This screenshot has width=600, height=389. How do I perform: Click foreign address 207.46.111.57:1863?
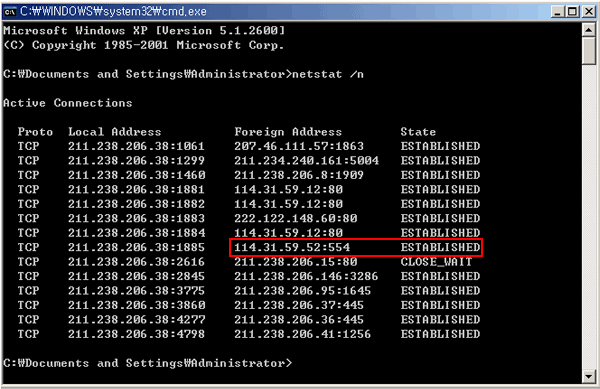299,146
